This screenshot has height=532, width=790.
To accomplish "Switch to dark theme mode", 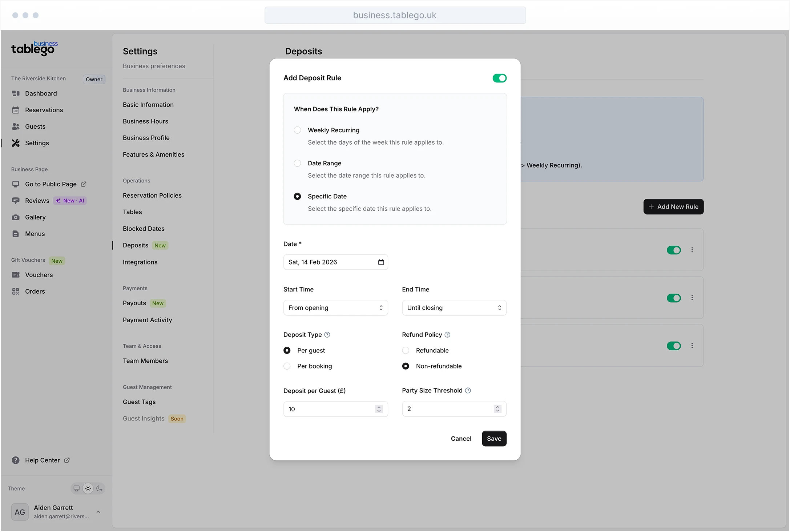I will point(100,488).
